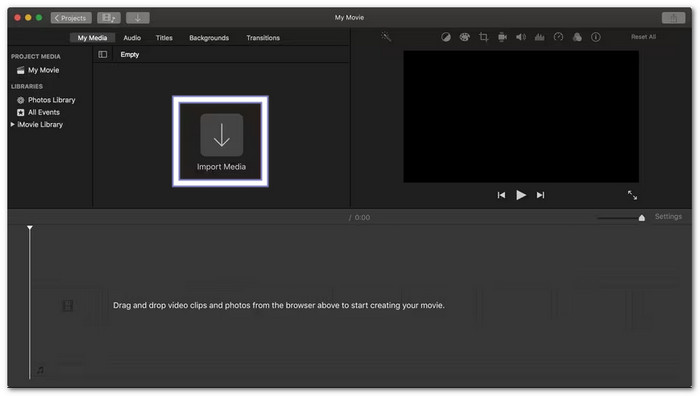Open the color balance tool
The image size is (700, 396).
[x=446, y=37]
